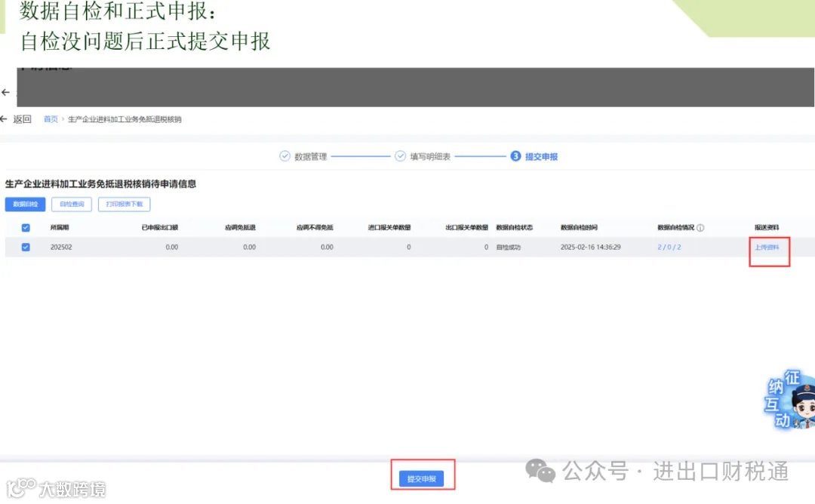Viewport: 815px width, 504px height.
Task: Click the 数据自检时间 column header
Action: click(579, 228)
